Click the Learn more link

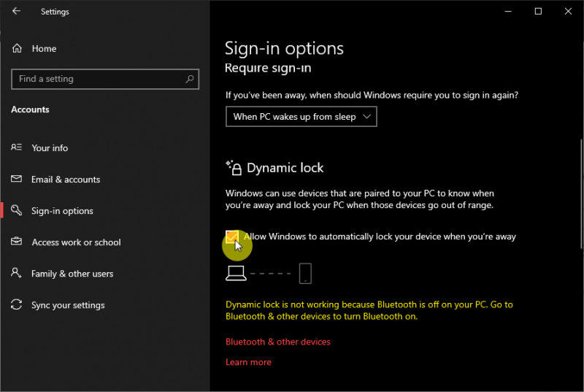(248, 362)
